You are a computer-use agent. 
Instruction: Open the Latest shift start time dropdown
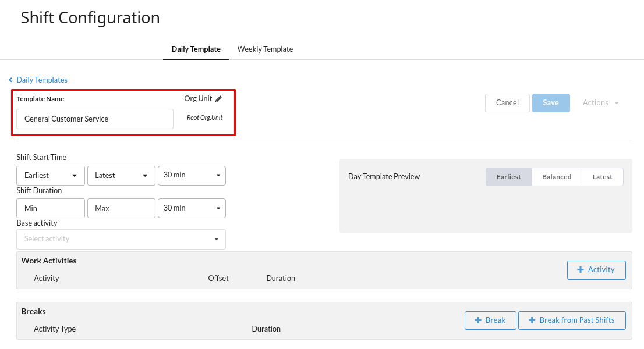click(121, 176)
